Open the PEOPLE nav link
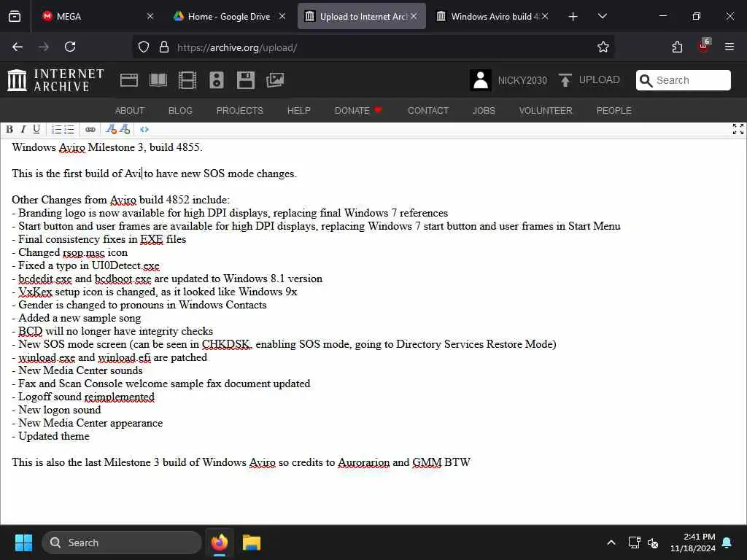This screenshot has width=747, height=560. pos(614,111)
